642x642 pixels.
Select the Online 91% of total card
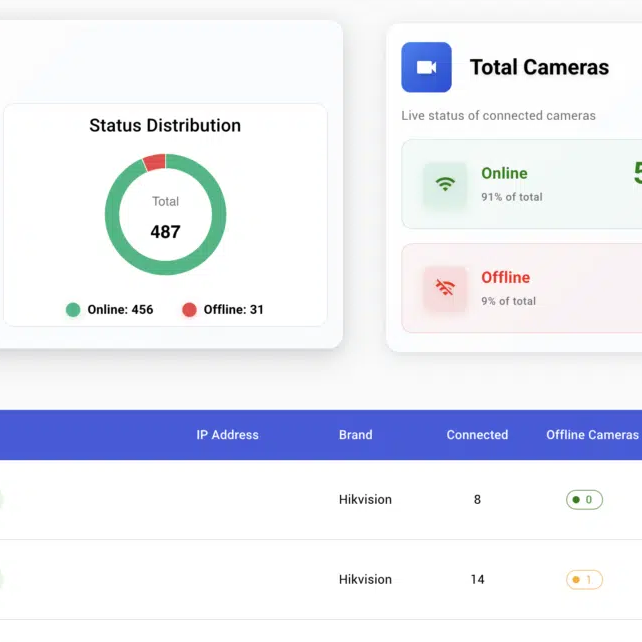click(x=522, y=184)
